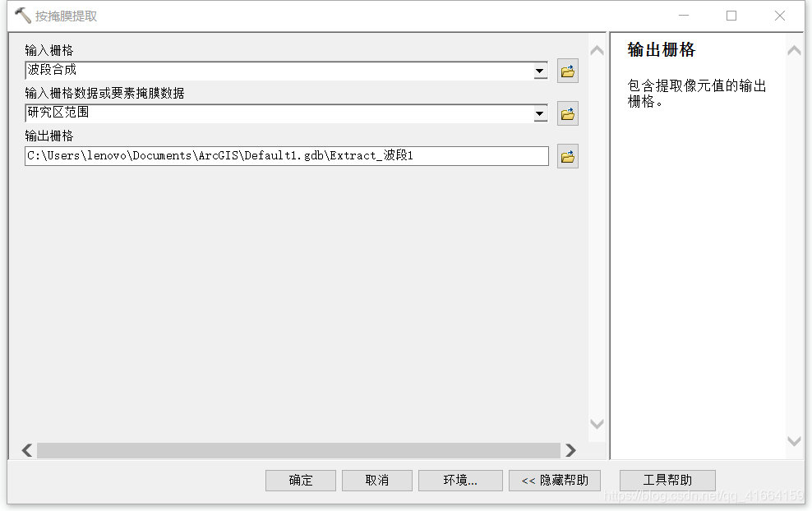Viewport: 812px width, 511px height.
Task: Click the 输入栅格数据或要素掩膜数据 label
Action: point(104,93)
